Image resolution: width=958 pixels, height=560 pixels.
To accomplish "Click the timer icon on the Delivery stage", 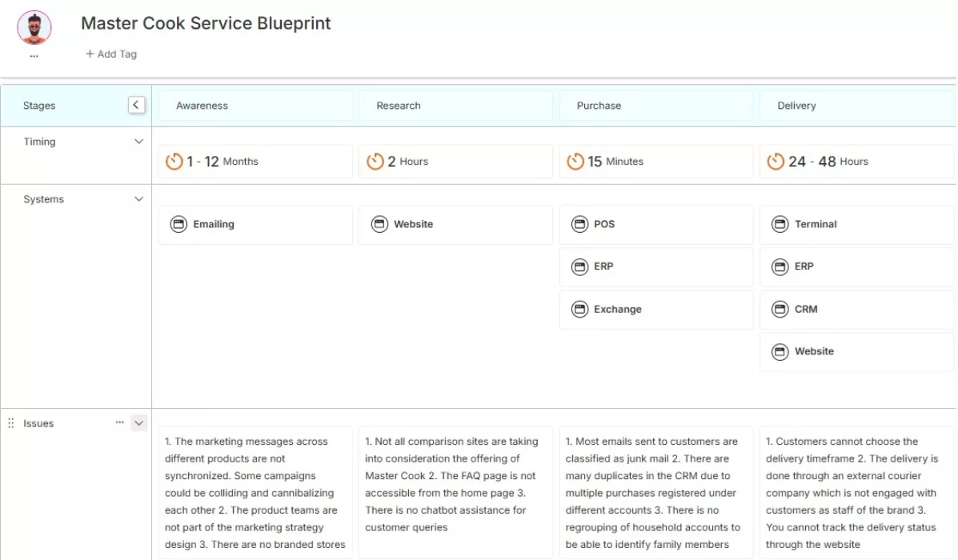I will (775, 161).
